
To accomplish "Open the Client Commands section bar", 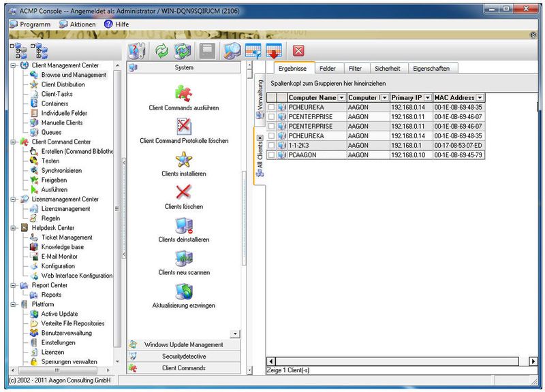I will coord(183,367).
